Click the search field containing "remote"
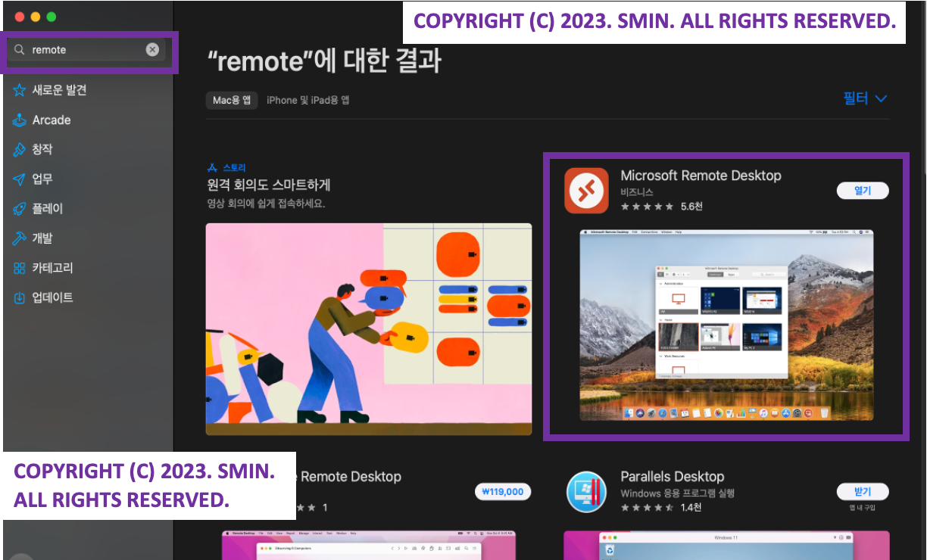 click(87, 50)
